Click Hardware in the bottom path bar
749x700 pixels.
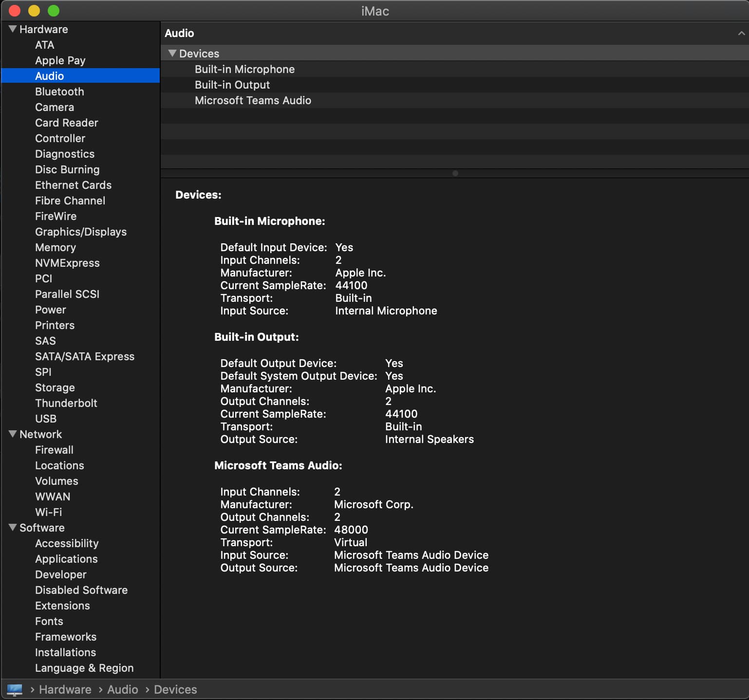pos(65,689)
